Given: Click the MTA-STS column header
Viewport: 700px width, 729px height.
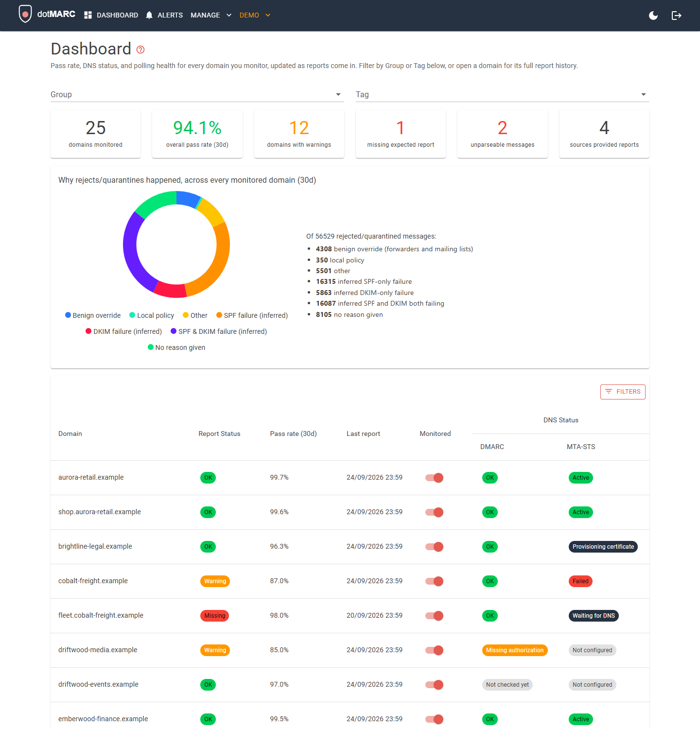Looking at the screenshot, I should (x=581, y=447).
